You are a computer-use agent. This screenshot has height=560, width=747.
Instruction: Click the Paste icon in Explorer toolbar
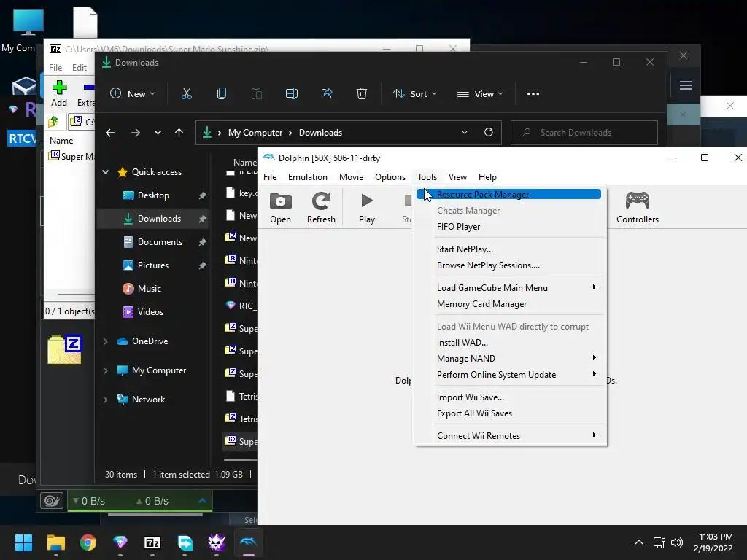256,94
